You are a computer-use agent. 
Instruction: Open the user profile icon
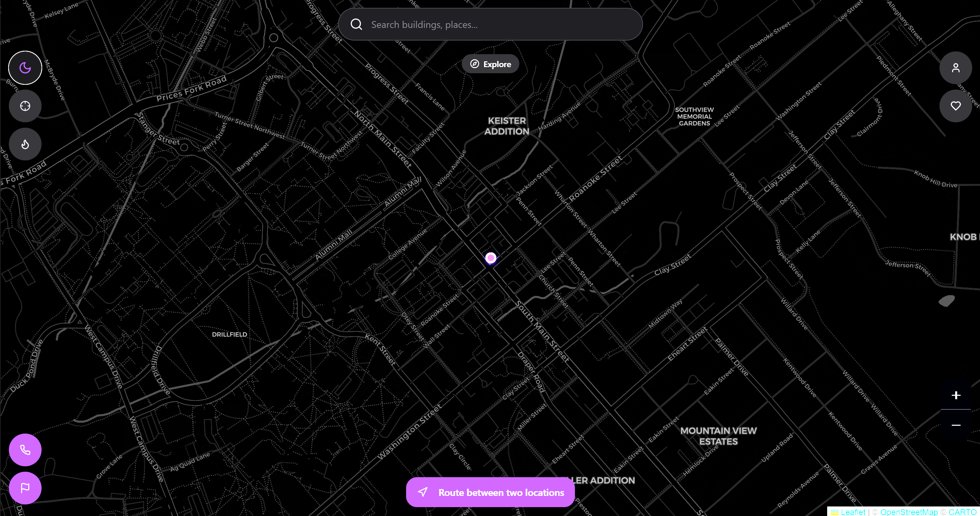[955, 68]
